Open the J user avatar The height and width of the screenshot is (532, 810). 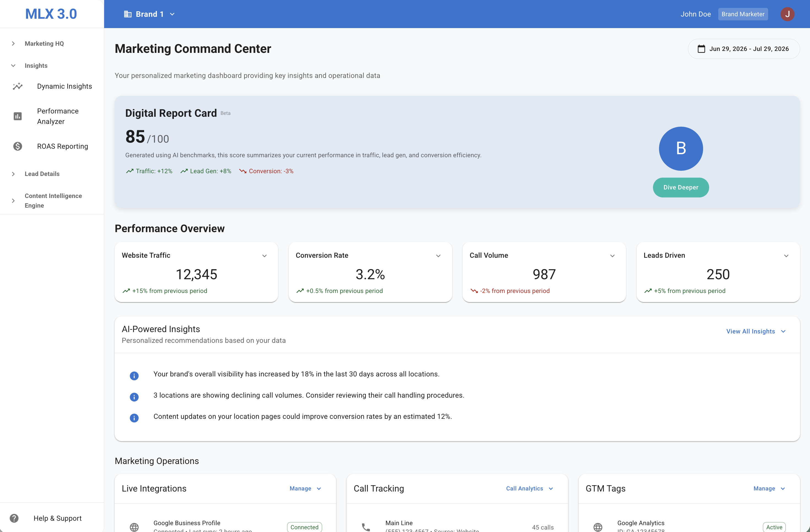coord(787,14)
